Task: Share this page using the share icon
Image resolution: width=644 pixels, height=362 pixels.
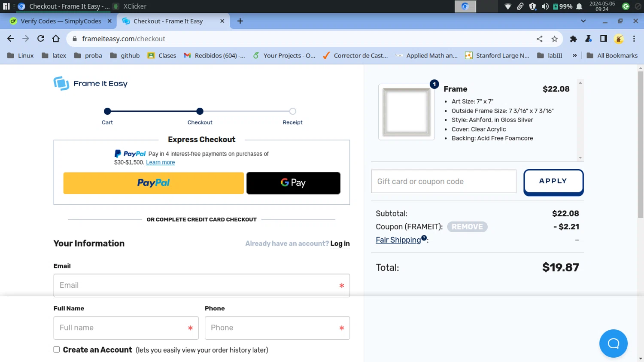Action: point(540,39)
